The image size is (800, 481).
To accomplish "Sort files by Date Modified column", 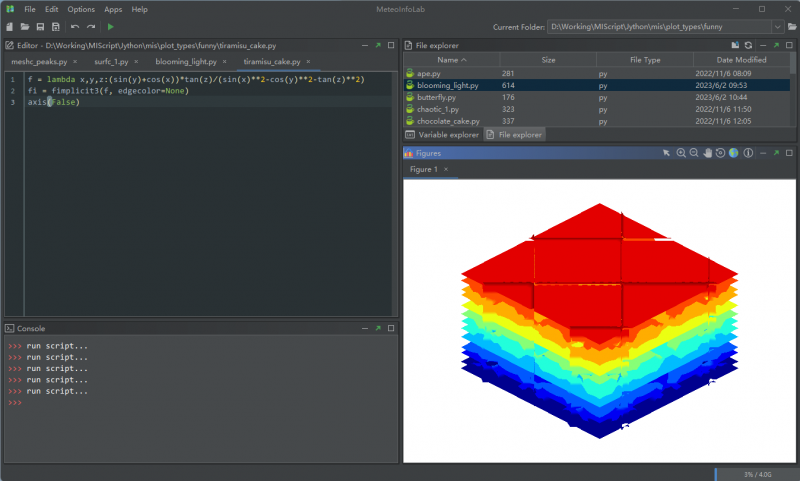I will (x=740, y=60).
